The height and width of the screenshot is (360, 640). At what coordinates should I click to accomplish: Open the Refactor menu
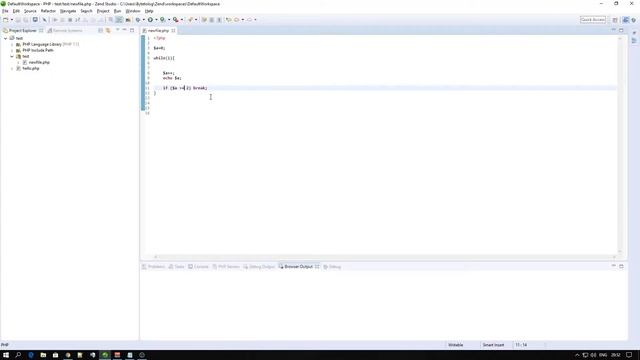pos(48,11)
